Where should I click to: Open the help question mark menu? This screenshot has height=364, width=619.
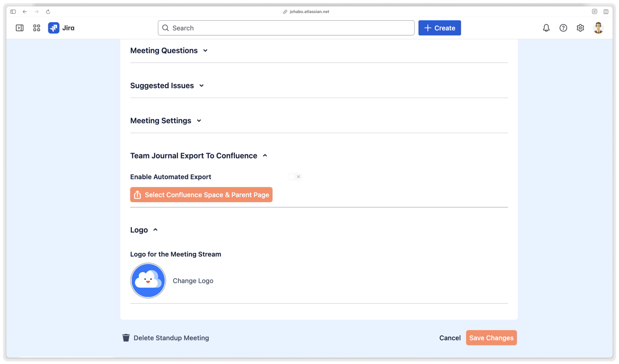563,28
